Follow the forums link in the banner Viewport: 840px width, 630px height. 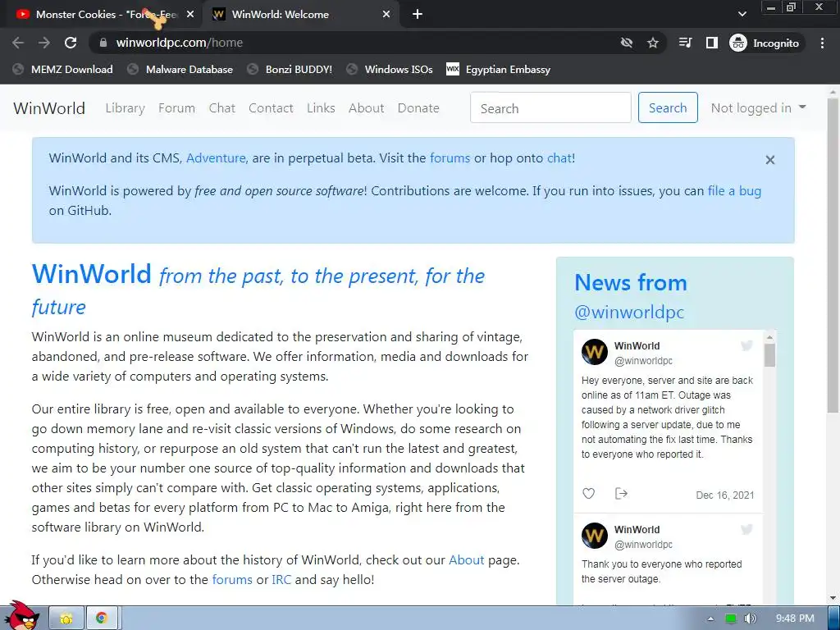click(450, 158)
